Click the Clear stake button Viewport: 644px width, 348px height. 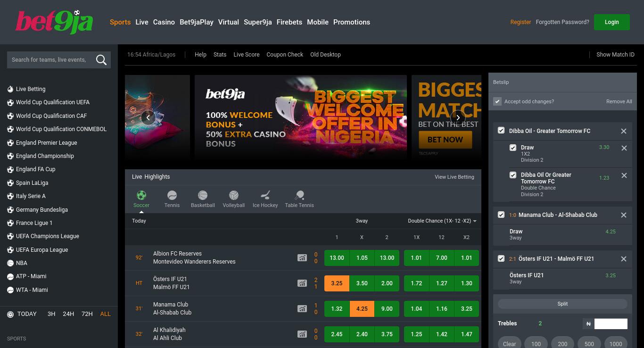[510, 344]
